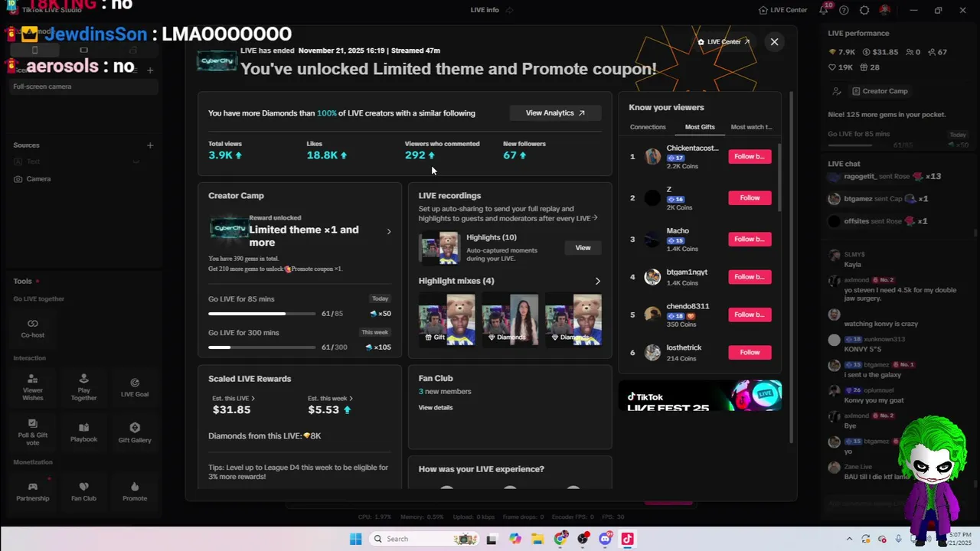Open the Playbook tool

83,432
